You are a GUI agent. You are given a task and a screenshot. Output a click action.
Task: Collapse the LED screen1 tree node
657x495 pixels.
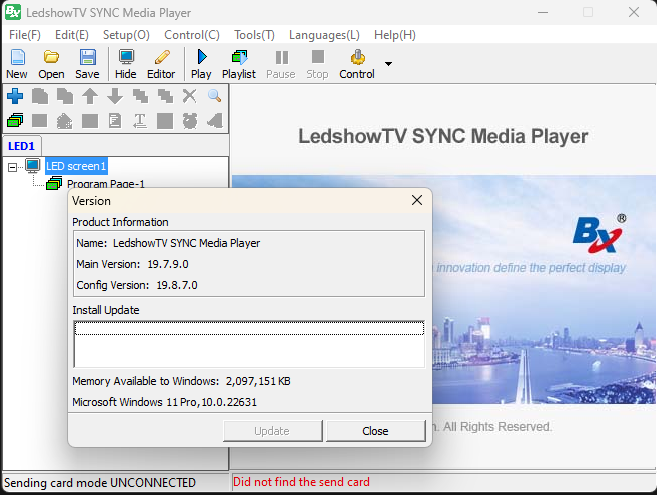(13, 168)
